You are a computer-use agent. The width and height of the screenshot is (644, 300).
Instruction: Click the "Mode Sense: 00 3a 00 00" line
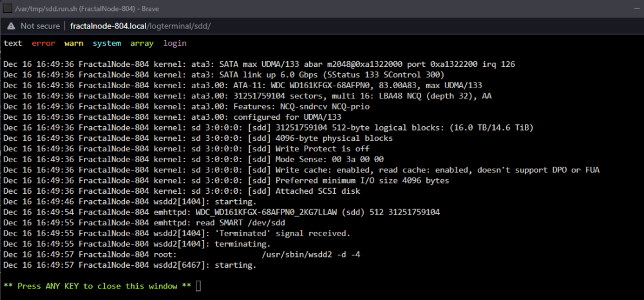coord(193,159)
